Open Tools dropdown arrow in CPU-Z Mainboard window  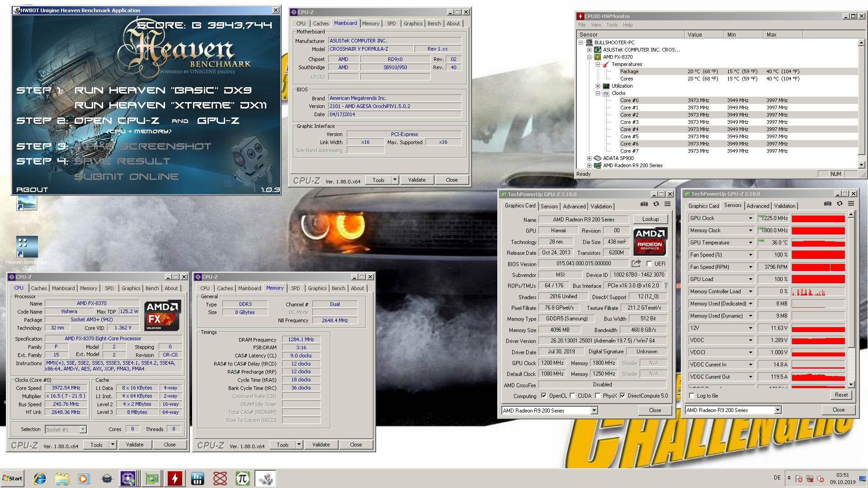[395, 179]
